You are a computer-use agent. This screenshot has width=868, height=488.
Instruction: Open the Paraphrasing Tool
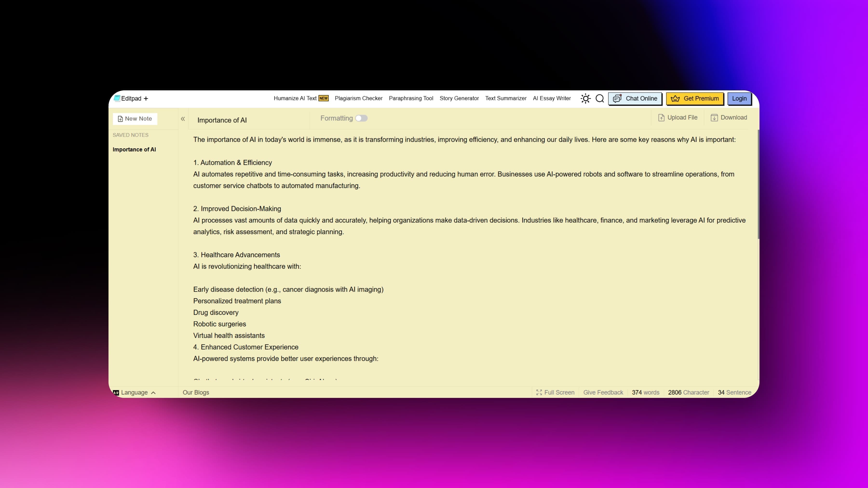pyautogui.click(x=411, y=98)
